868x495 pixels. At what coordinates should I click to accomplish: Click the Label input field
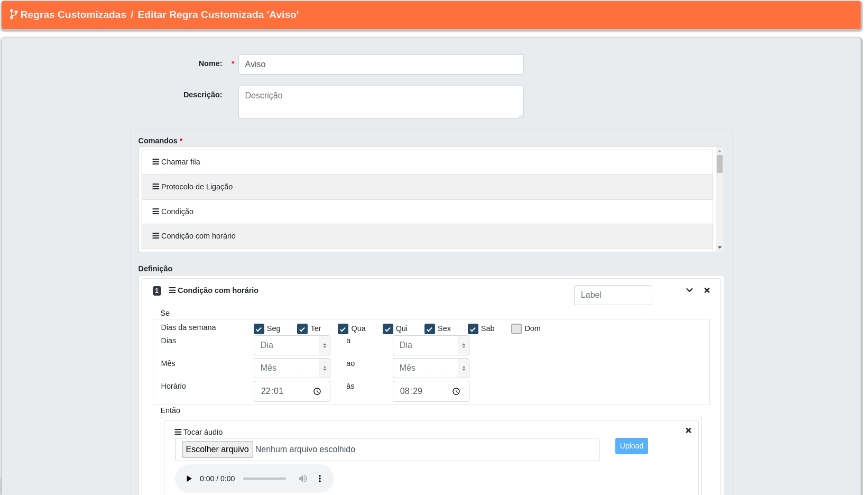[612, 295]
